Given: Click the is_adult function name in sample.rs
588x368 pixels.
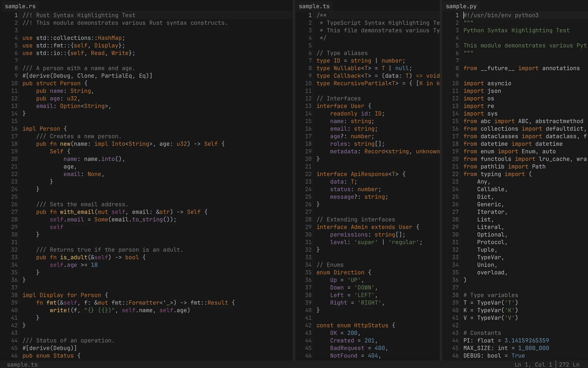Looking at the screenshot, I should point(74,257).
